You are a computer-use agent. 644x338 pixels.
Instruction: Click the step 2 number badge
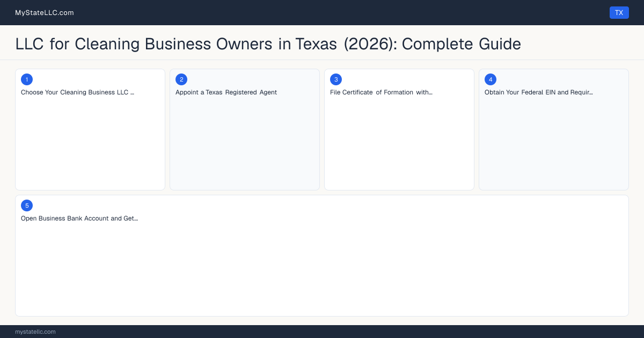pos(181,79)
